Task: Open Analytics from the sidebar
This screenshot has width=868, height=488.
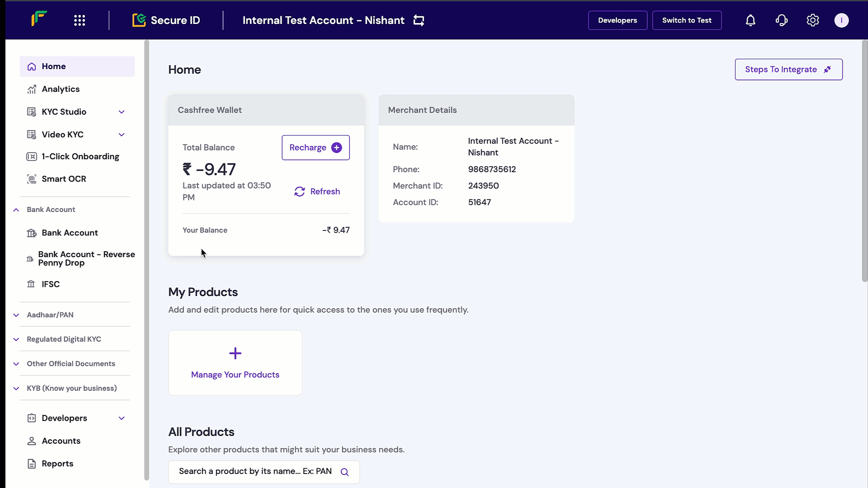Action: 61,89
